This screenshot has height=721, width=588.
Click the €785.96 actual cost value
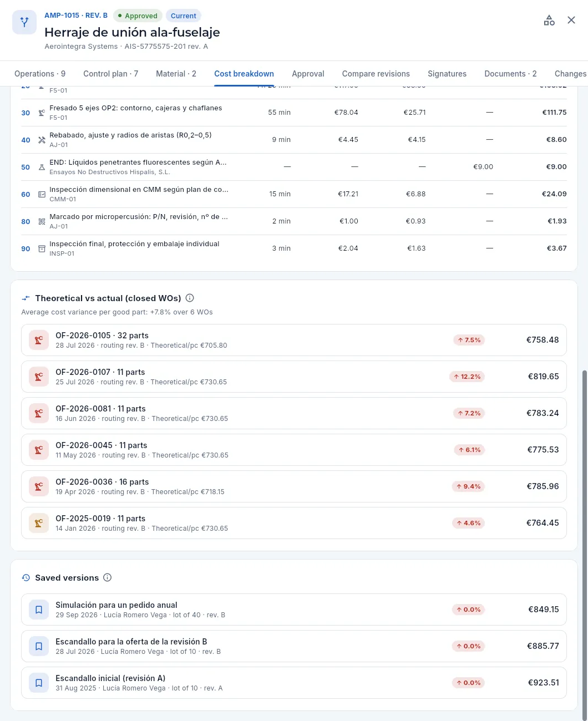[x=543, y=486]
